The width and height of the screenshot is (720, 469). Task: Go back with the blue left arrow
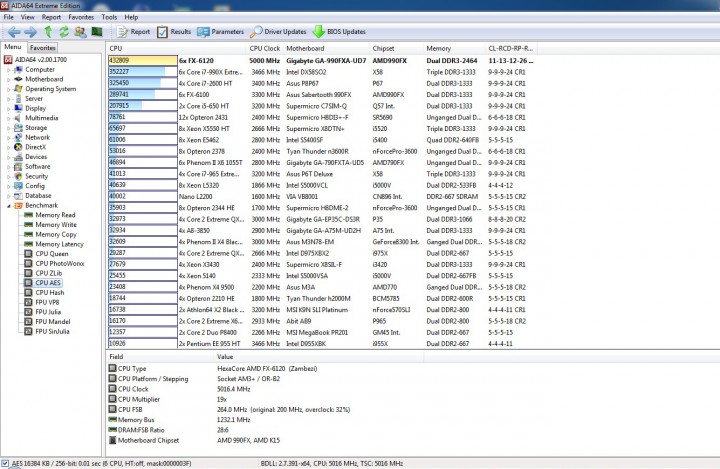click(x=14, y=32)
